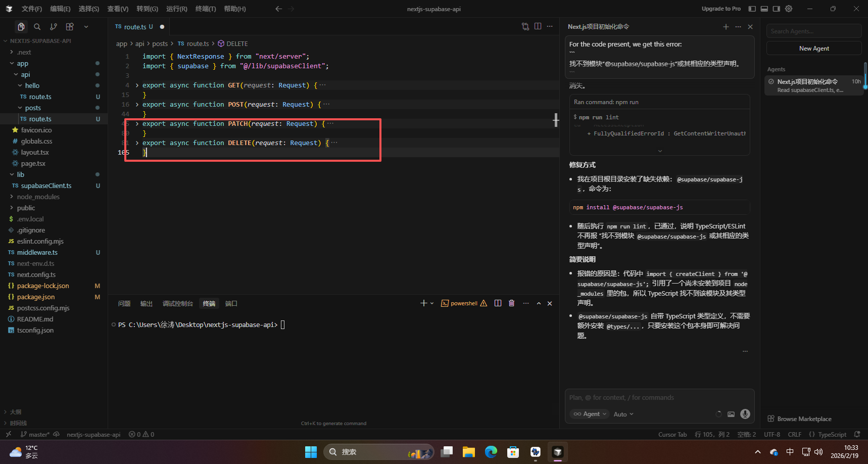
Task: Open File Explorer from the taskbar
Action: tap(469, 452)
